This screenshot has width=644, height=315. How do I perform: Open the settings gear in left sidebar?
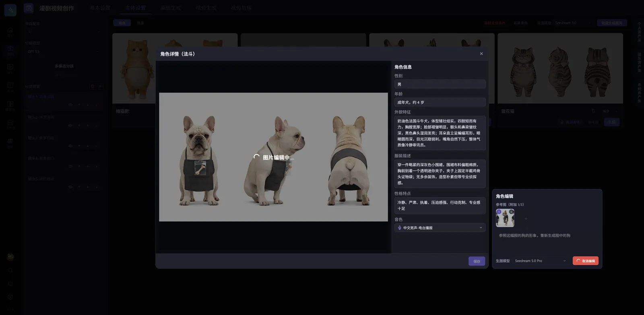10,297
